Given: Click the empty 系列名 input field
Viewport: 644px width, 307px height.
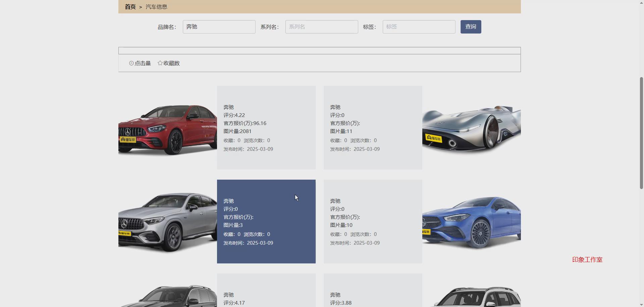Looking at the screenshot, I should coord(321,27).
